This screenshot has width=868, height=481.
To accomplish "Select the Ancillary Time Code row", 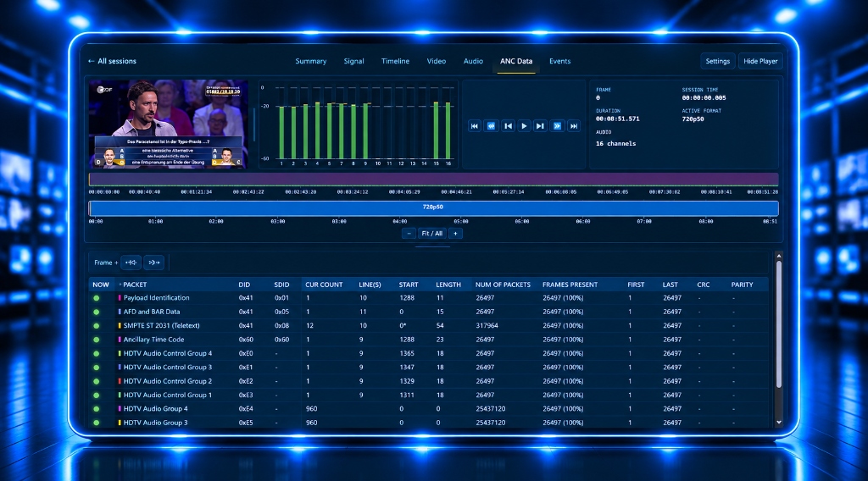I will point(428,340).
